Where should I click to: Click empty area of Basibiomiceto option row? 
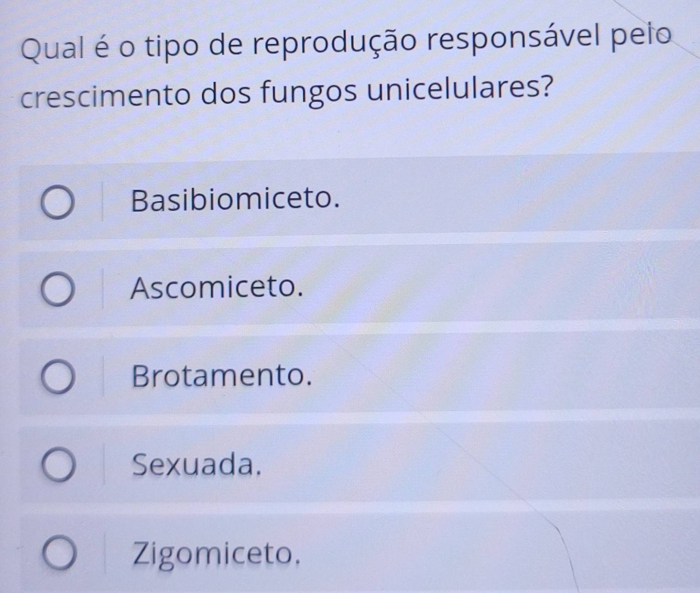click(x=503, y=196)
